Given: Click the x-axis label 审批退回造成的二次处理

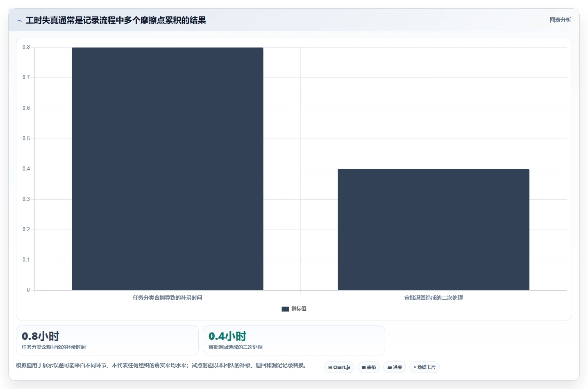Looking at the screenshot, I should point(434,298).
